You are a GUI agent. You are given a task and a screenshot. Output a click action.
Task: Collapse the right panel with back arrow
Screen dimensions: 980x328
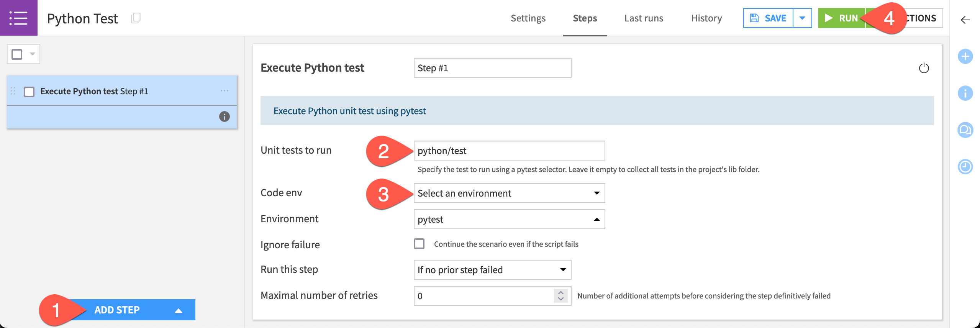click(x=965, y=20)
